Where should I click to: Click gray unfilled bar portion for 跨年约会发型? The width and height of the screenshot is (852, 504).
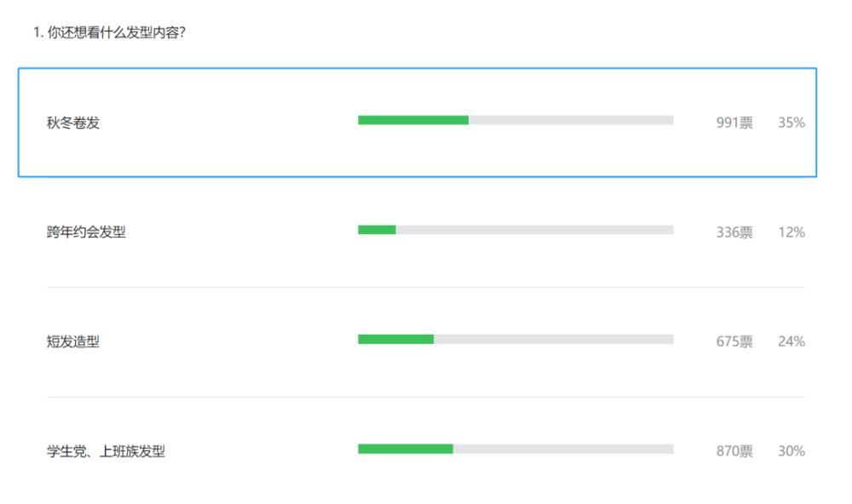(x=535, y=230)
